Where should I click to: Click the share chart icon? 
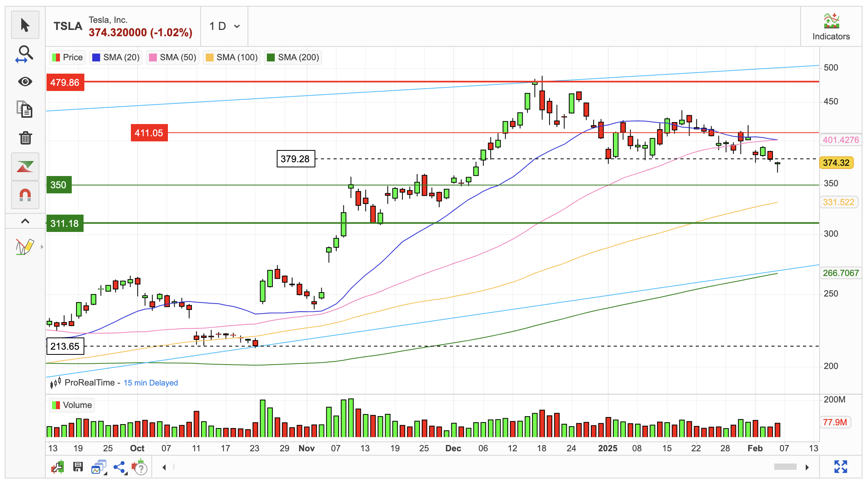click(119, 467)
